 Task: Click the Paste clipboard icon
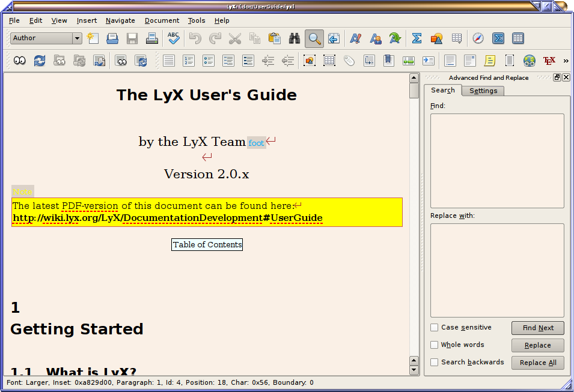click(x=274, y=38)
